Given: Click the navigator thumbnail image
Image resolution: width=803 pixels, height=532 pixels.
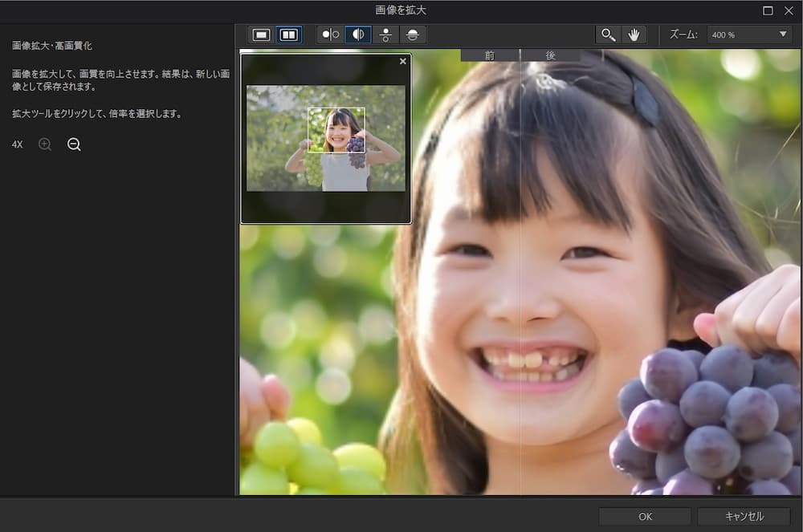Looking at the screenshot, I should 325,138.
